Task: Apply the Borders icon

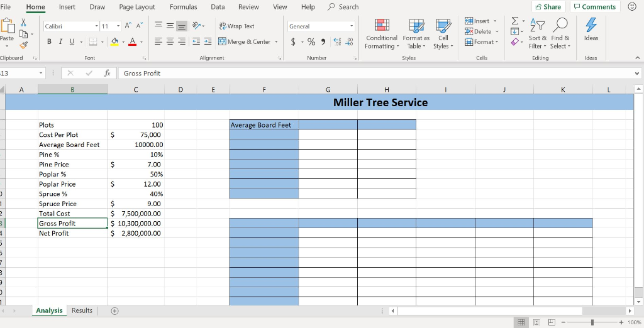Action: click(x=93, y=41)
